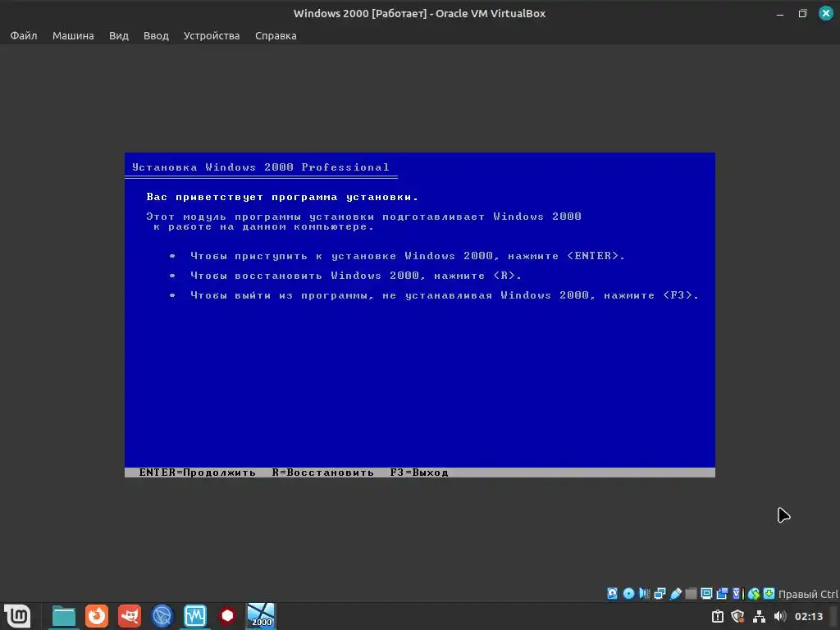Click the line 'к работе на данном компьютере.'
Viewport: 840px width, 630px height.
click(263, 226)
